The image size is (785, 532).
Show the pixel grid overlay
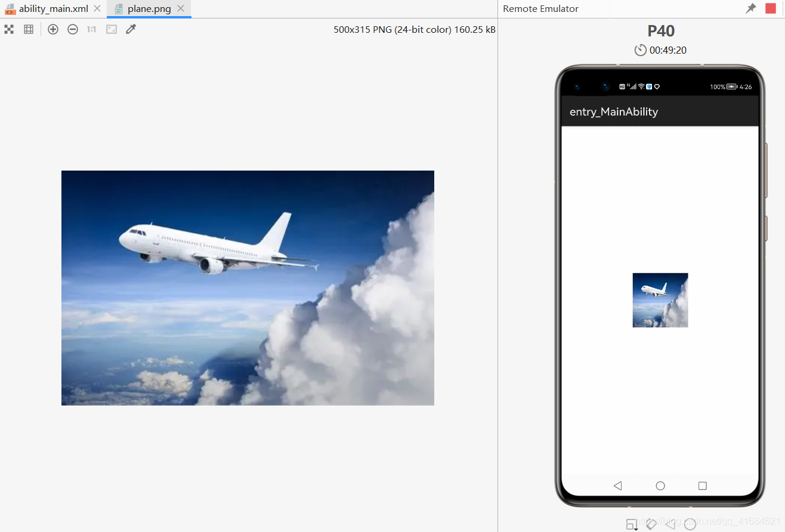pyautogui.click(x=28, y=29)
